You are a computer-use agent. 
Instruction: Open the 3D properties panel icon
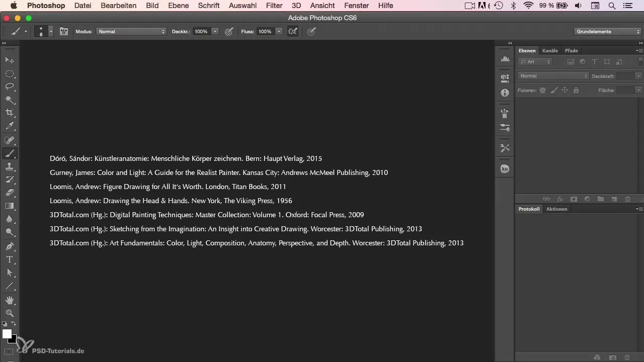[505, 77]
